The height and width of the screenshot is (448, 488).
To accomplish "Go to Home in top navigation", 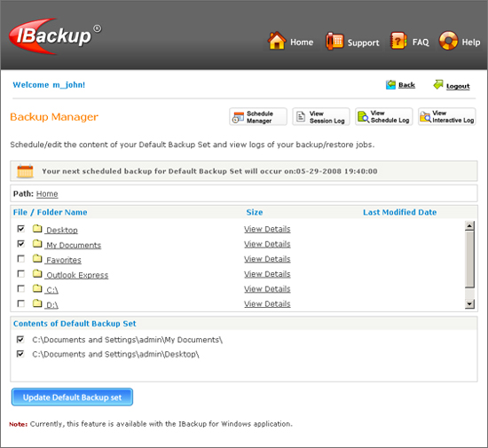I will [x=302, y=42].
